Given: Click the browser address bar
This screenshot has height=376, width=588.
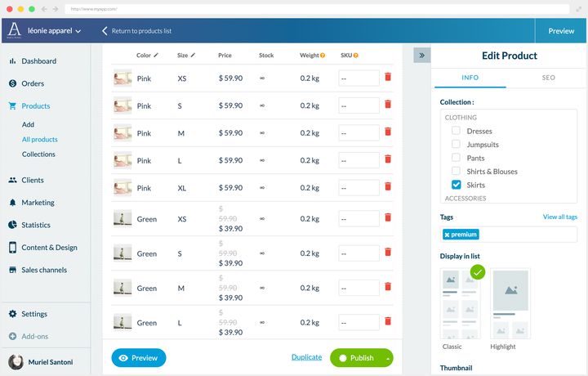Looking at the screenshot, I should pos(317,9).
